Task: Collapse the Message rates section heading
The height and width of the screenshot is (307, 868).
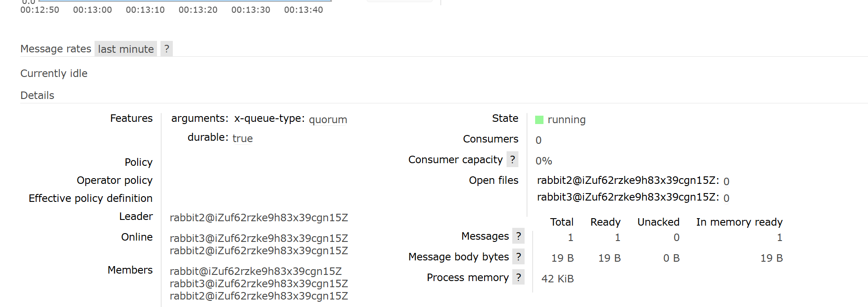Action: 56,49
